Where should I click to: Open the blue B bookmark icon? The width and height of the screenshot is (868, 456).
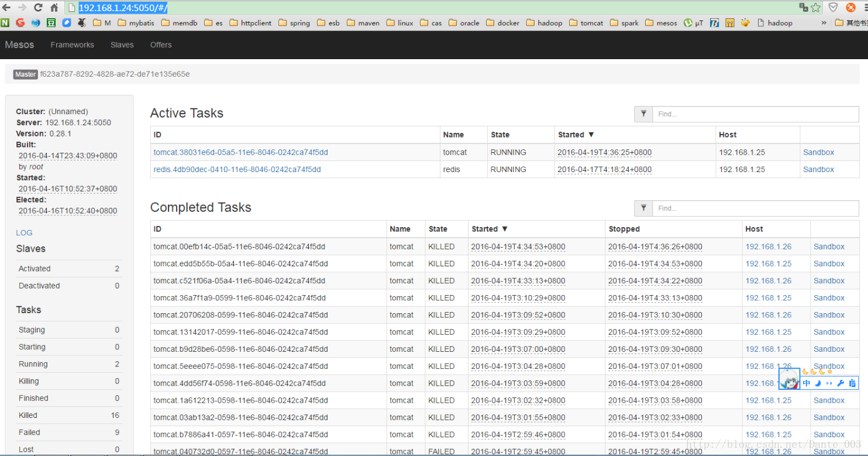click(x=714, y=23)
